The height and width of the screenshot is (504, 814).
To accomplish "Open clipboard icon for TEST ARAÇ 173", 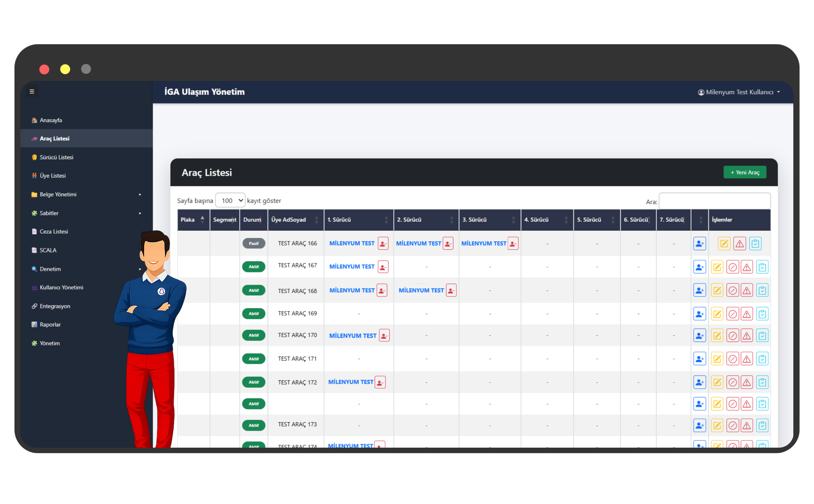I will coord(762,426).
